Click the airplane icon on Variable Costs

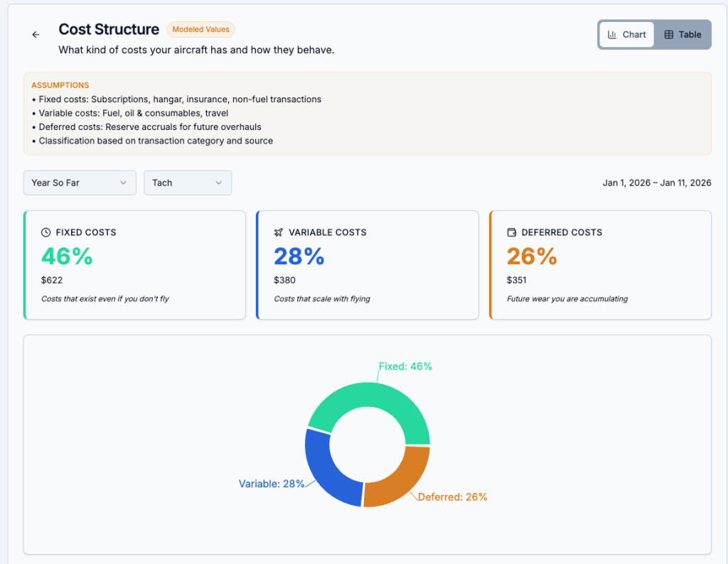[x=279, y=232]
